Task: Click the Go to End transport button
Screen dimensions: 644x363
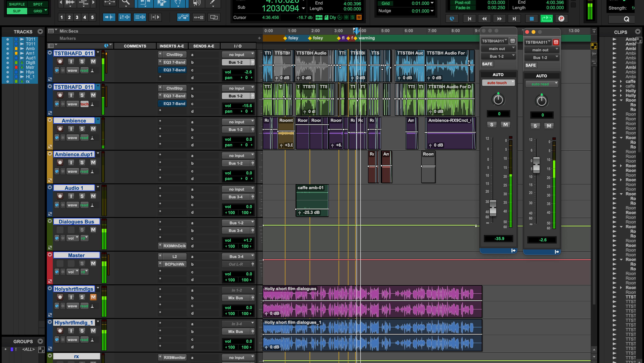Action: pyautogui.click(x=514, y=19)
